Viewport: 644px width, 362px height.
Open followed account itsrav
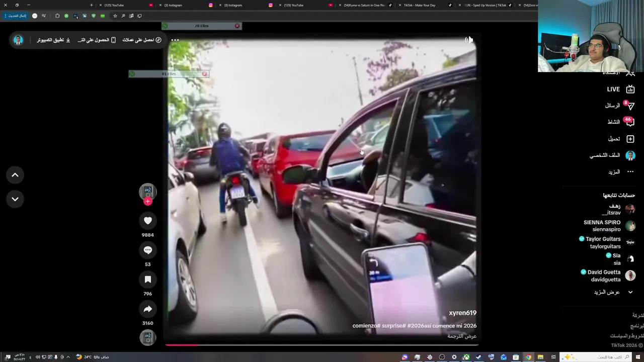pos(618,209)
